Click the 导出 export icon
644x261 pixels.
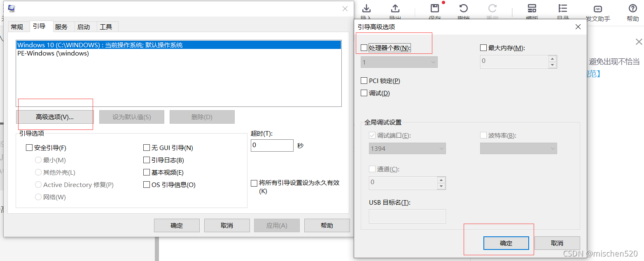pos(394,9)
